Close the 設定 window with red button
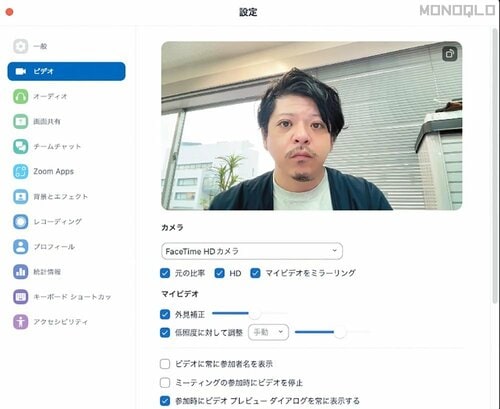Screen dimensions: 500x409 10,12
